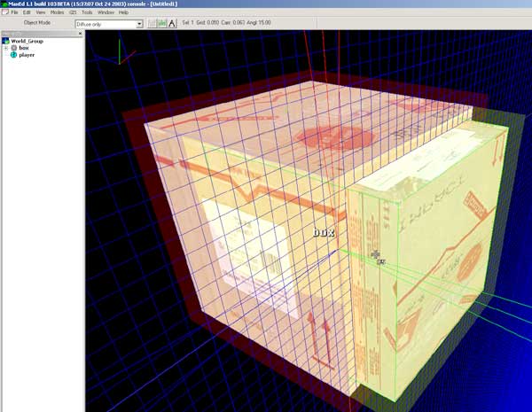Open the Window menu

[106, 12]
